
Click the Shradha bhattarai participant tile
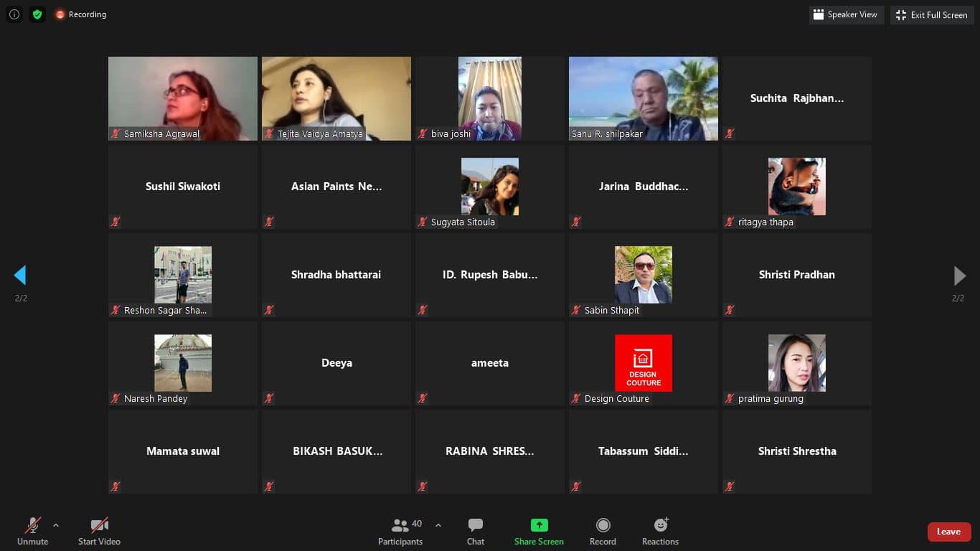point(336,275)
